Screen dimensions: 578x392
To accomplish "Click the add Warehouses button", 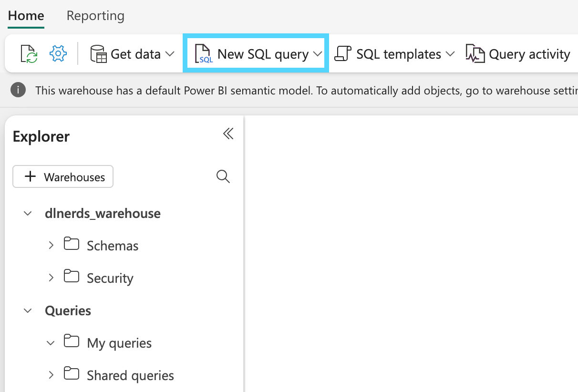I will (63, 177).
